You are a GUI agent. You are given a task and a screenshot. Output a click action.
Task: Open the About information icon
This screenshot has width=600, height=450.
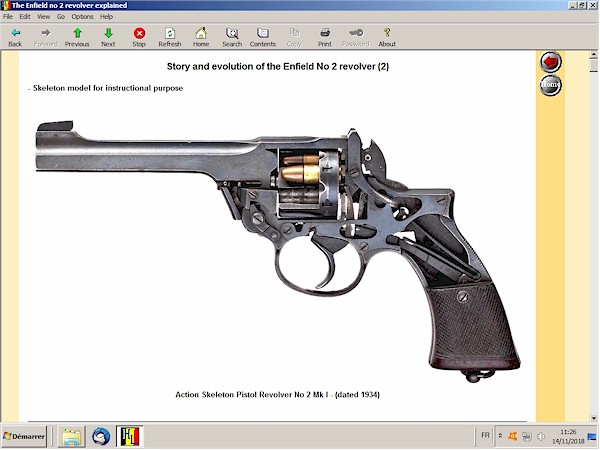pos(387,37)
